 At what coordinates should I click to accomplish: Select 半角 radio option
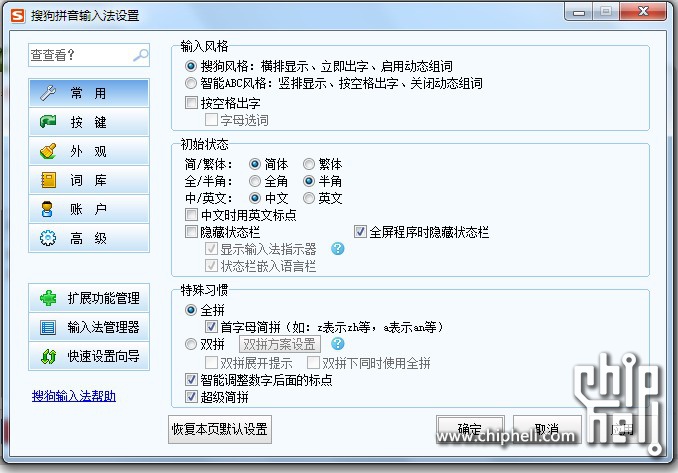pos(309,181)
